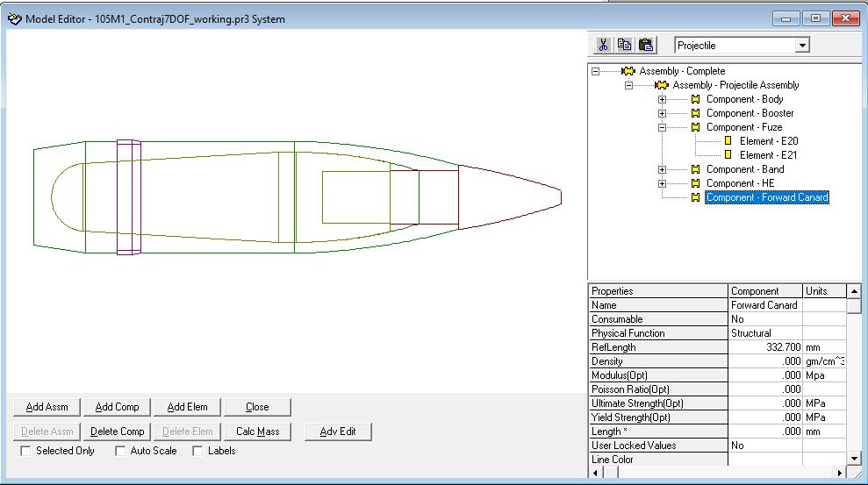Click the Component - Band icon

[695, 169]
